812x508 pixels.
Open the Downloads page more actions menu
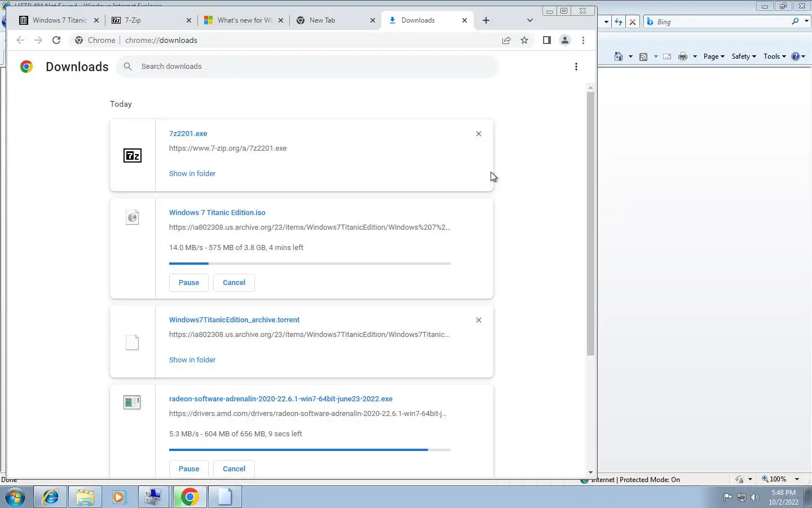576,67
